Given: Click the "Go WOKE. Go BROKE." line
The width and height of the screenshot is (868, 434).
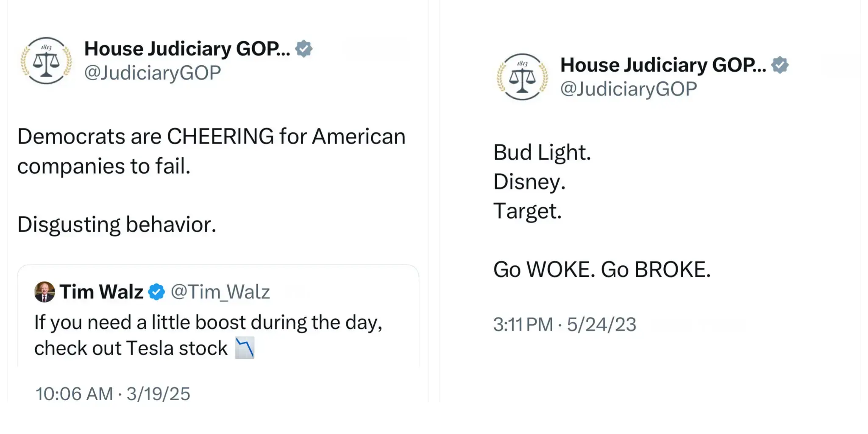Looking at the screenshot, I should click(602, 270).
